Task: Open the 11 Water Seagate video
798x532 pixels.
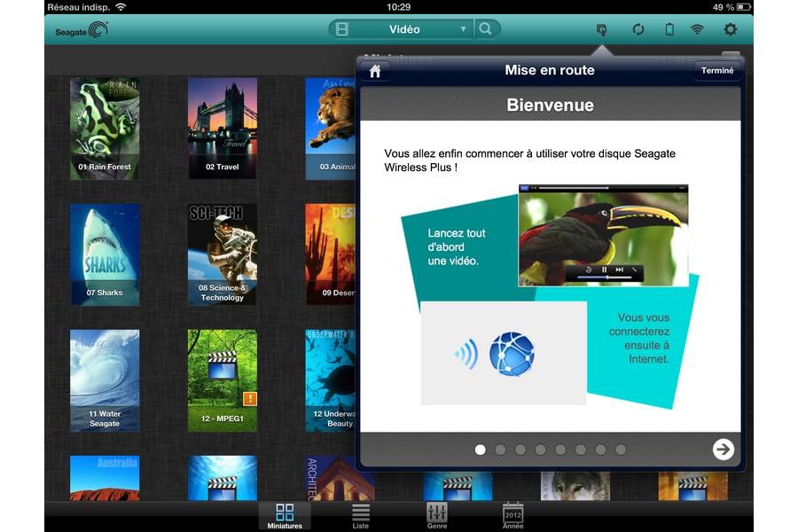Action: (x=105, y=380)
